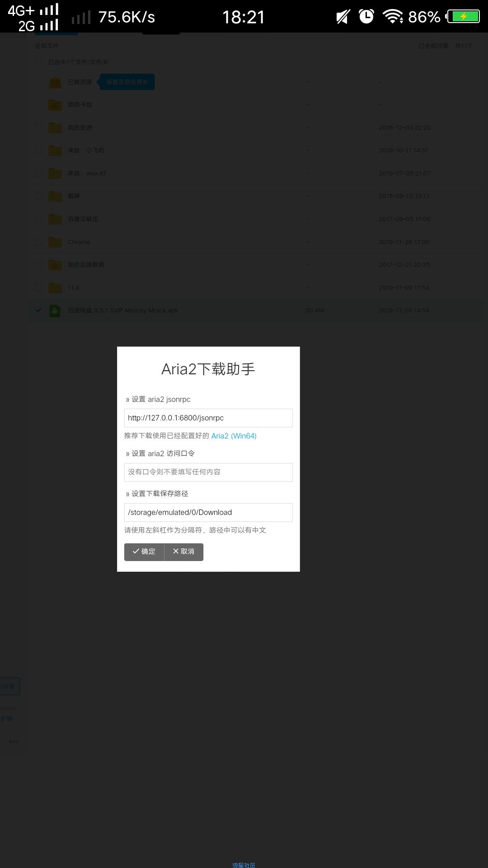Click the date 2019-11-26 14:54
The height and width of the screenshot is (868, 488).
point(404,310)
